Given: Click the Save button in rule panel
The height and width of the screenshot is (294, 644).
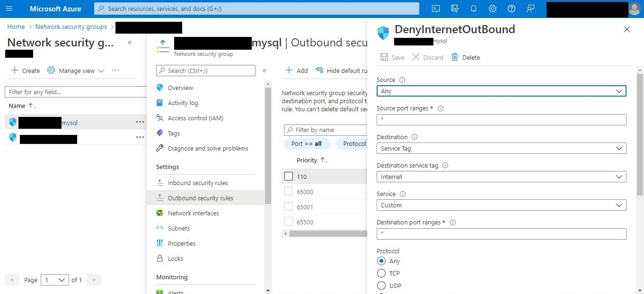Looking at the screenshot, I should click(x=392, y=57).
